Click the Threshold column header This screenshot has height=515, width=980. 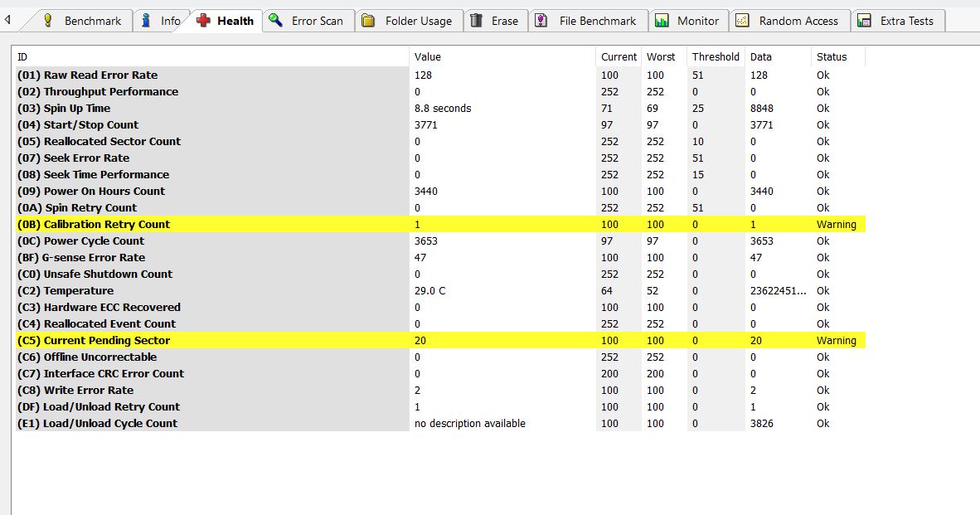716,57
